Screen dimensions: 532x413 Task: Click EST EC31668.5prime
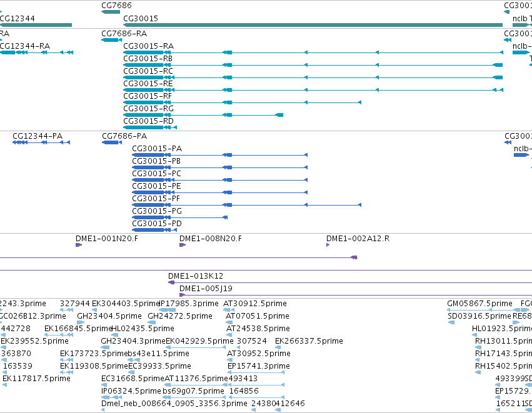tap(133, 379)
